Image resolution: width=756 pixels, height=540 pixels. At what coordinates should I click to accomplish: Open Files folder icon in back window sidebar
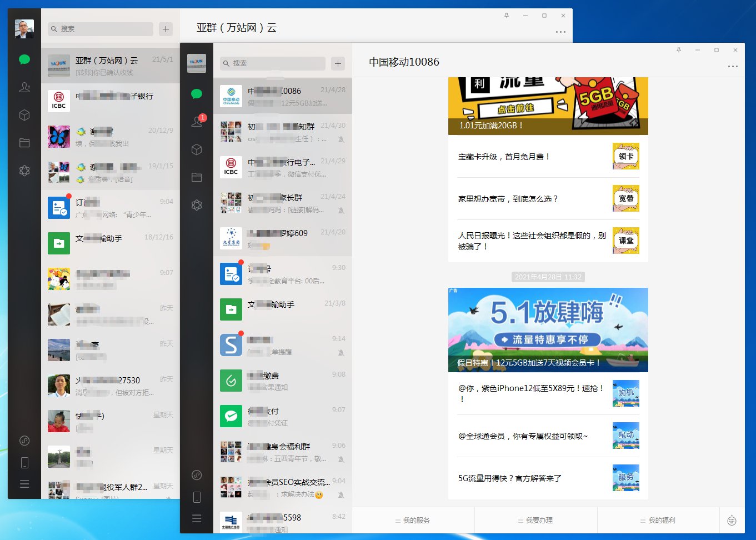click(24, 143)
